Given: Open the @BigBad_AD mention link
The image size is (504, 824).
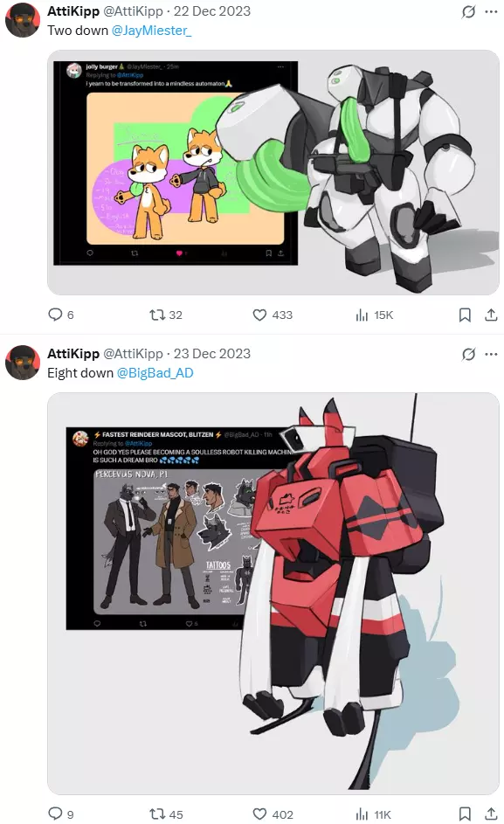Looking at the screenshot, I should coord(155,373).
